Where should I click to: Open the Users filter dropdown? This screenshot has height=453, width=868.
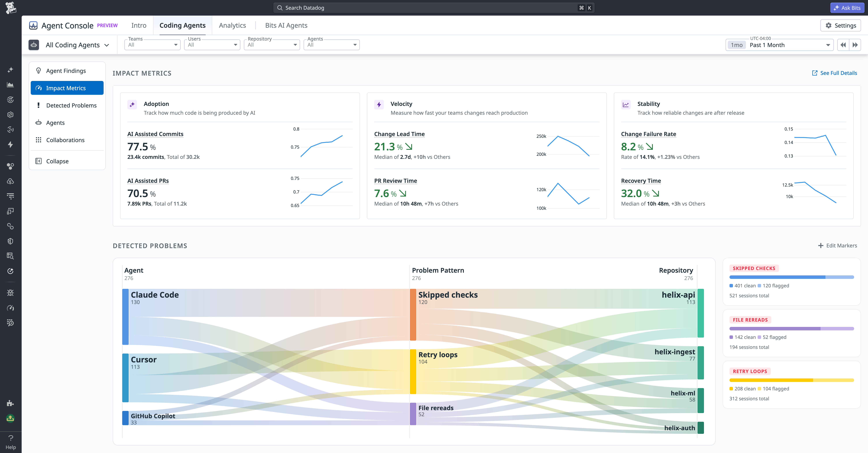(x=212, y=45)
